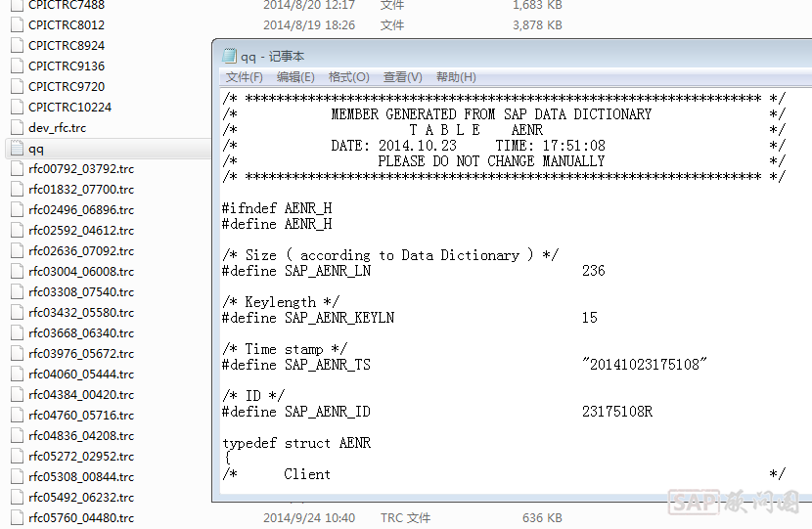Select file name CPICTRC8924 in the list
Viewport: 812px width, 529px height.
click(x=67, y=46)
